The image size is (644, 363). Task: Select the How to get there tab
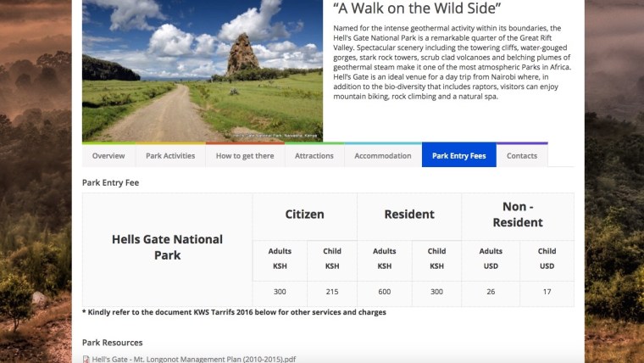tap(245, 156)
